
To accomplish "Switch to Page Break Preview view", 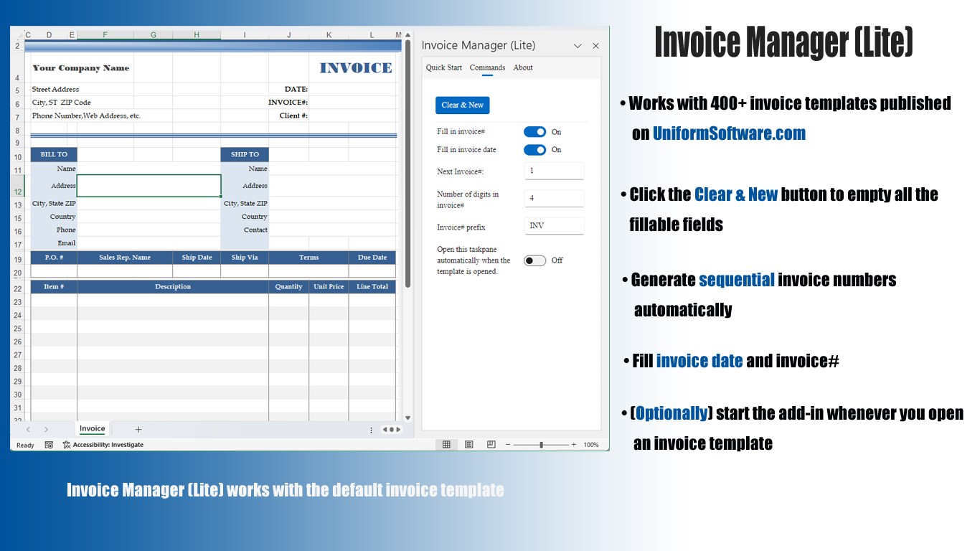I will point(491,445).
